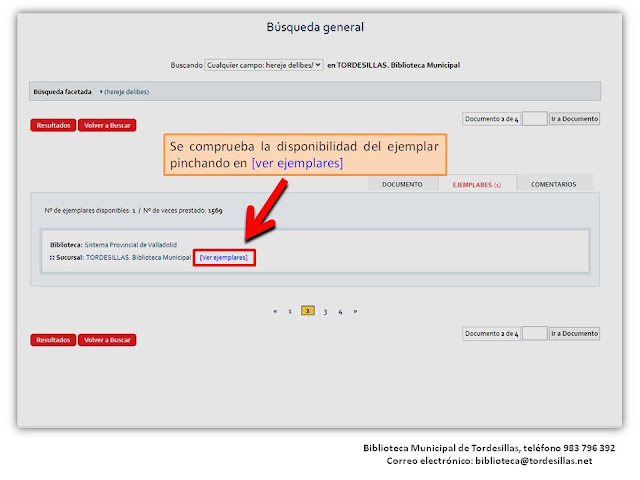The height and width of the screenshot is (480, 640).
Task: Click the '[Ver ejemplares]' link
Action: pyautogui.click(x=224, y=258)
